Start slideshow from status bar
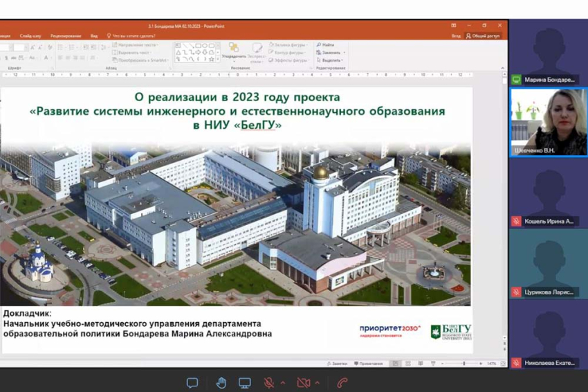This screenshot has width=588, height=392. (x=433, y=364)
